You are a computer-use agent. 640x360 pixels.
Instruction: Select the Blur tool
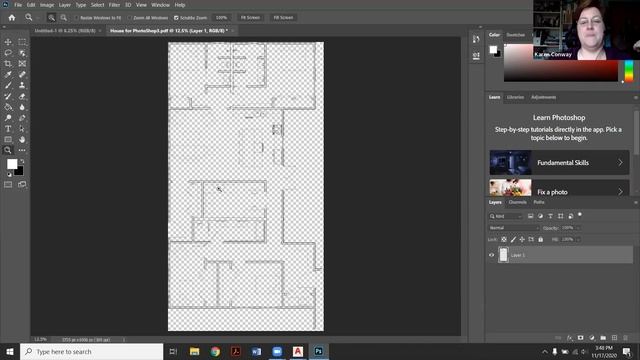(22, 107)
